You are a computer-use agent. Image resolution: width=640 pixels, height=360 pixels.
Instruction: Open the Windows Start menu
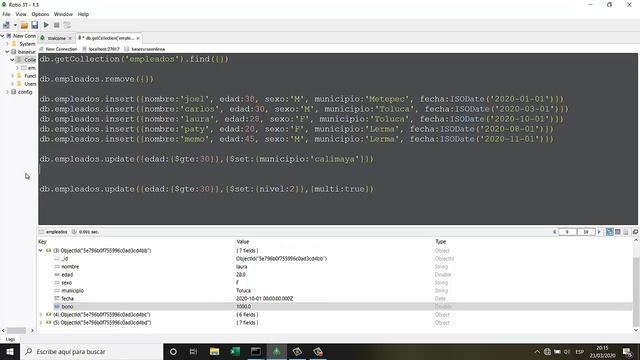[10, 351]
